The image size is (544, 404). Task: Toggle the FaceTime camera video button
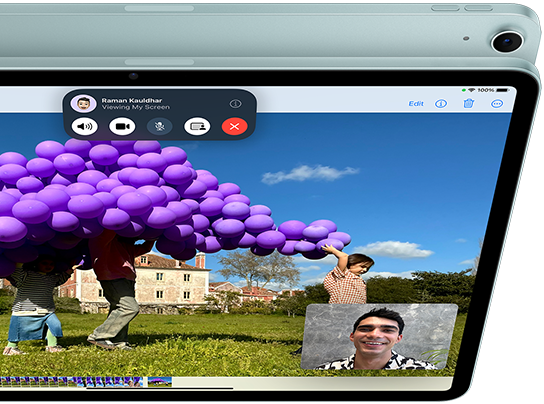pyautogui.click(x=122, y=126)
